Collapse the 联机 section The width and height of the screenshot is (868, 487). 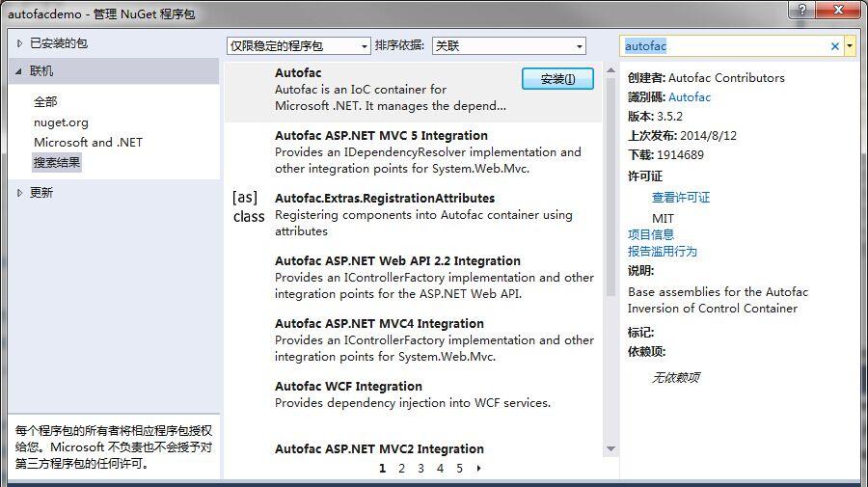tap(19, 71)
